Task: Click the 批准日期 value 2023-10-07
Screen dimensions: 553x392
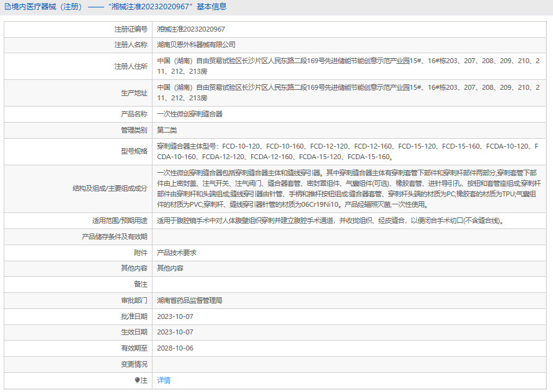Action: coord(175,316)
